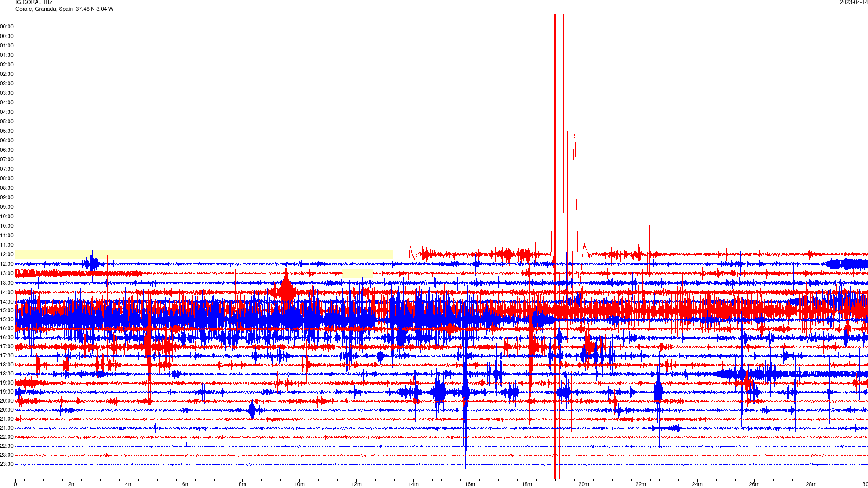Click the 10m tick label on x-axis
Viewport: 868px width, 488px height.
click(299, 484)
